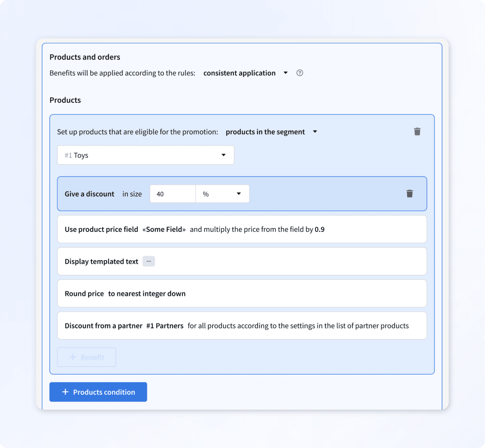Viewport: 485px width, 448px height.
Task: Click the discount size 40 field
Action: coord(173,194)
